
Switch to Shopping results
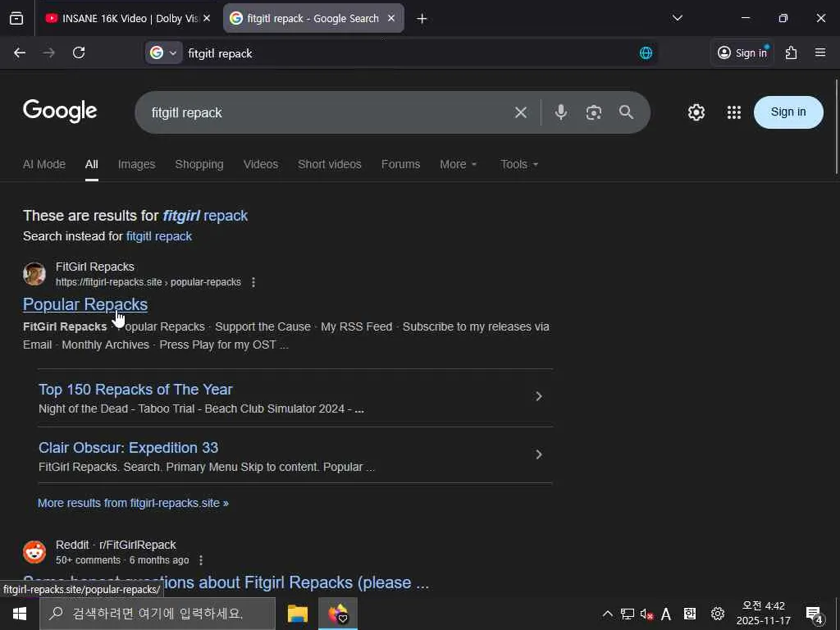click(x=199, y=164)
